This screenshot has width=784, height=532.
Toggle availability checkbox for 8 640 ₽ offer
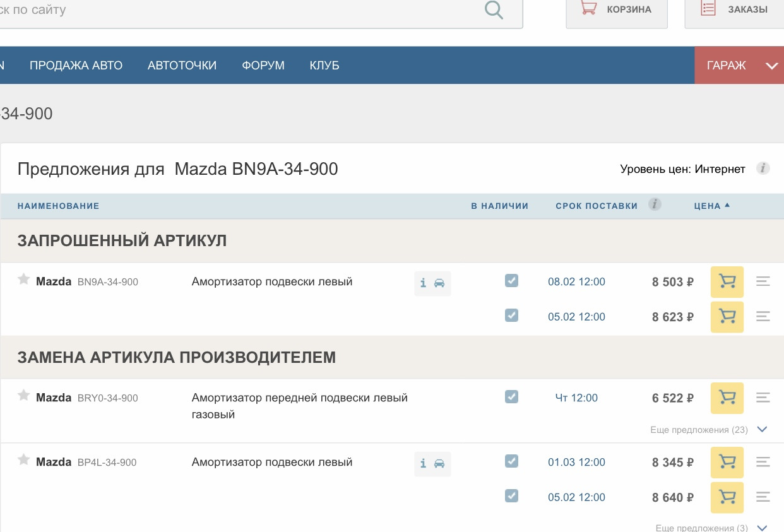(511, 496)
